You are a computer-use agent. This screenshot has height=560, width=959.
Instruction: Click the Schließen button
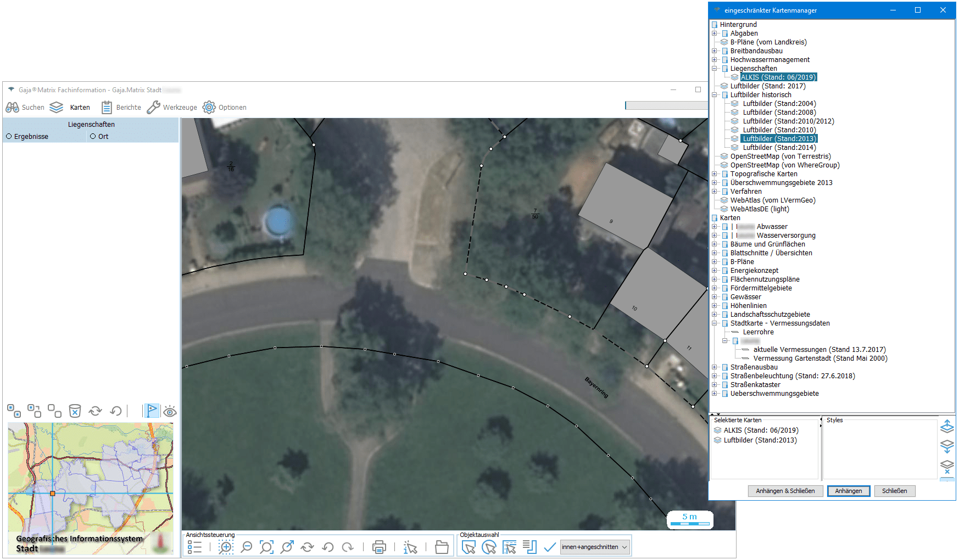[894, 491]
